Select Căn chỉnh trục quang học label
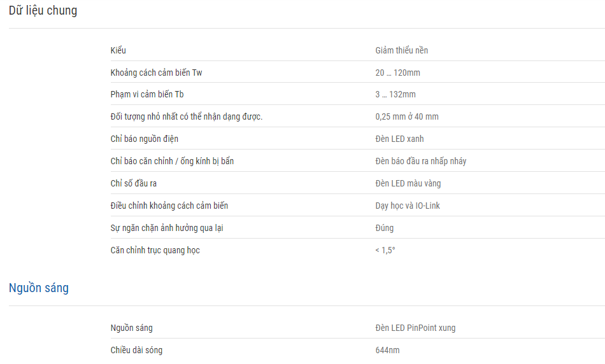Screen dimensions: 605x364 tap(155, 250)
